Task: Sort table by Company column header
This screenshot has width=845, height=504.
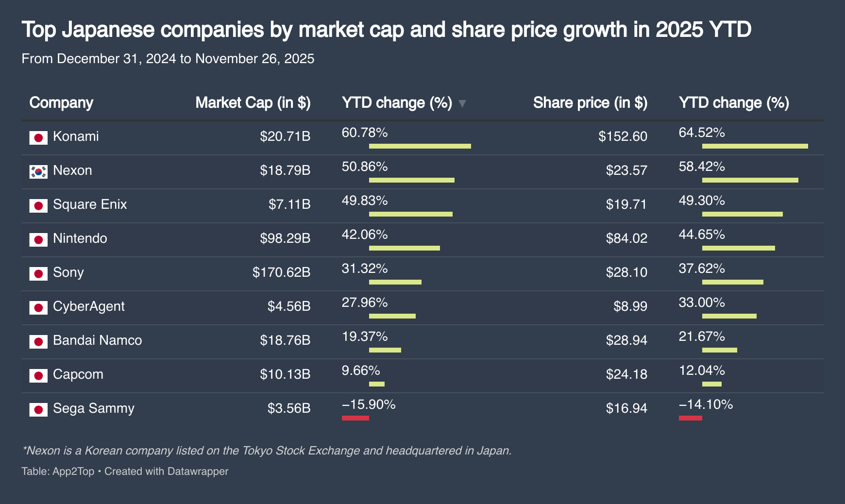Action: (x=61, y=103)
